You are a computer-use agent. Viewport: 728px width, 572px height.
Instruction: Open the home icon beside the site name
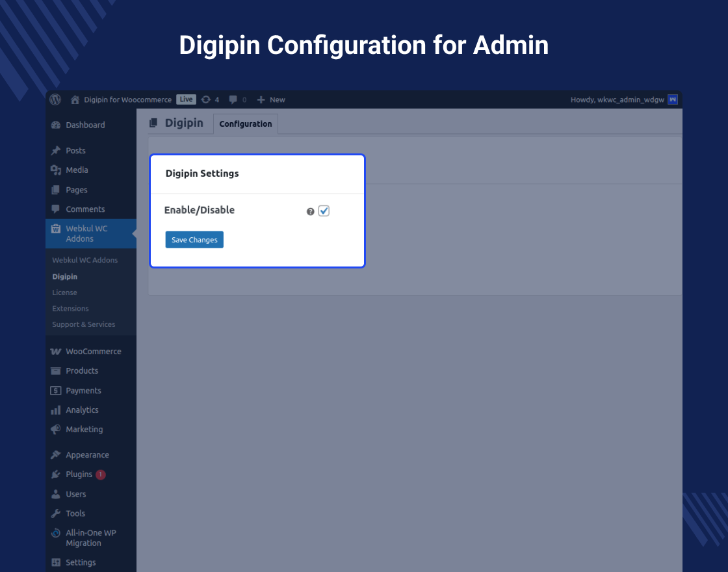coord(75,99)
